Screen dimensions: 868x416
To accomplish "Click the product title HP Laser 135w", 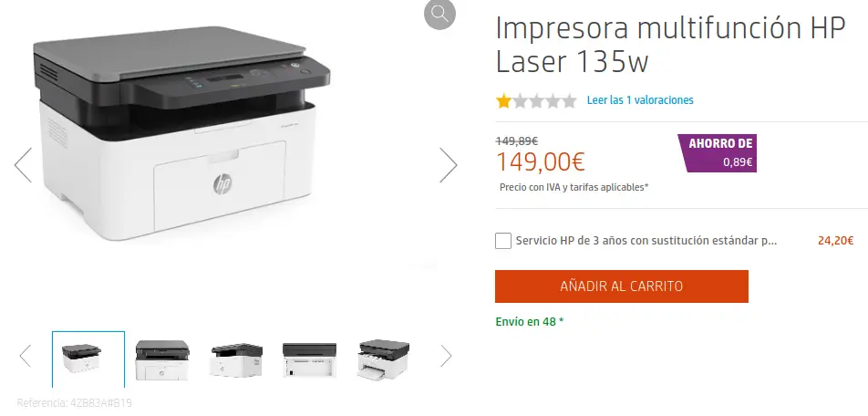I will (670, 44).
